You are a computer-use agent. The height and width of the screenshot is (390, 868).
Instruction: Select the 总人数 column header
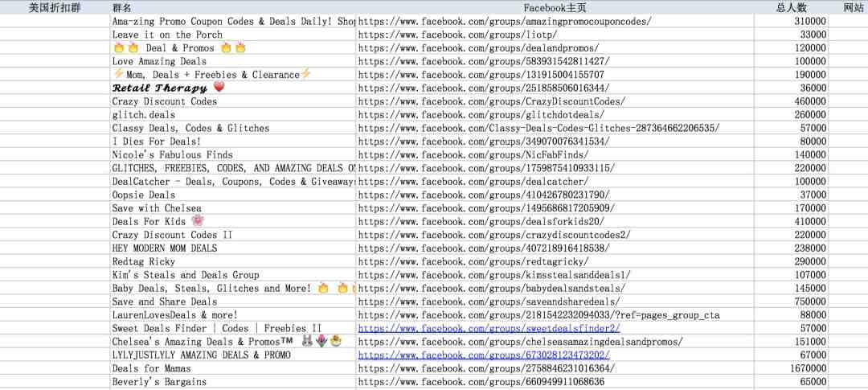tap(791, 7)
